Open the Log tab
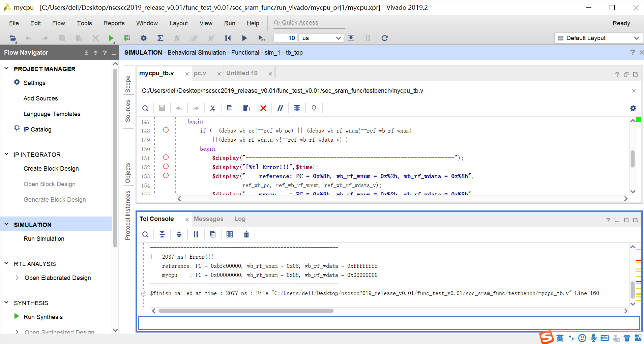This screenshot has height=344, width=644. point(240,219)
